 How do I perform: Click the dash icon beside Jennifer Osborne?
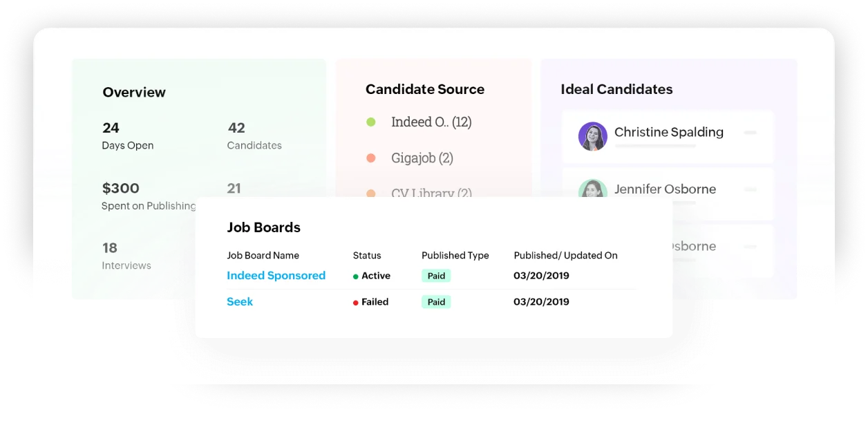[x=751, y=189]
